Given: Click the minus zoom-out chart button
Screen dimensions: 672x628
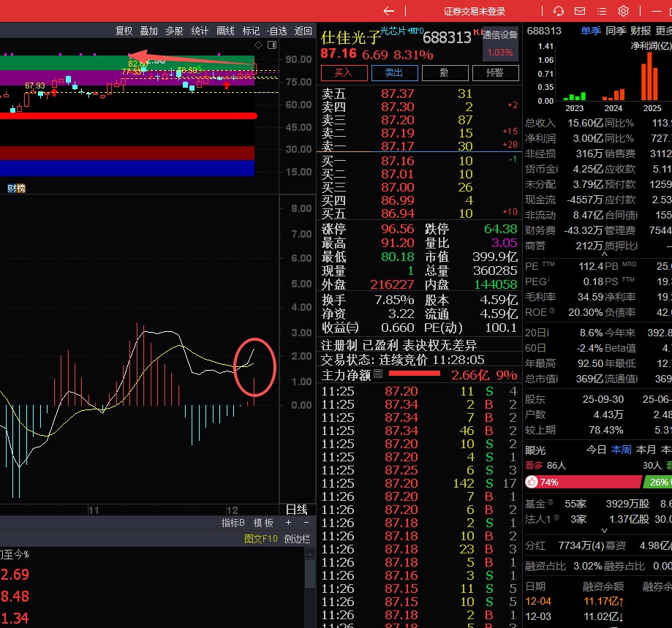Looking at the screenshot, I should pos(306,523).
